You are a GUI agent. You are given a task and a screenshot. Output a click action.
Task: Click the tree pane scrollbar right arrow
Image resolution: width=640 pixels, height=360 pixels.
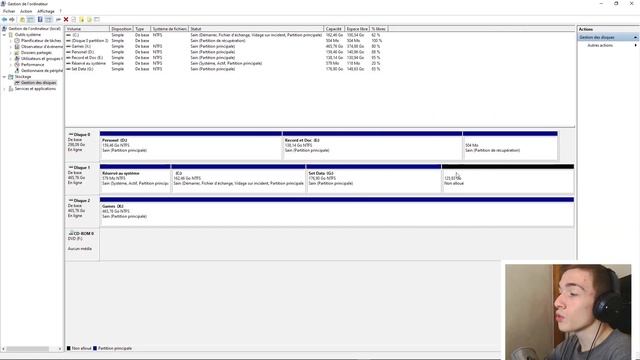[60, 349]
